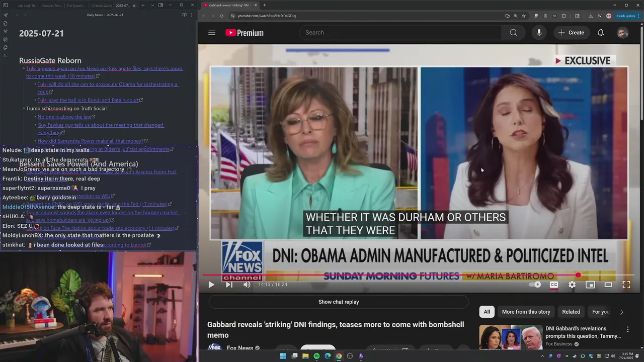Viewport: 644px width, 362px height.
Task: Toggle autoplay switch in player
Action: (x=535, y=285)
